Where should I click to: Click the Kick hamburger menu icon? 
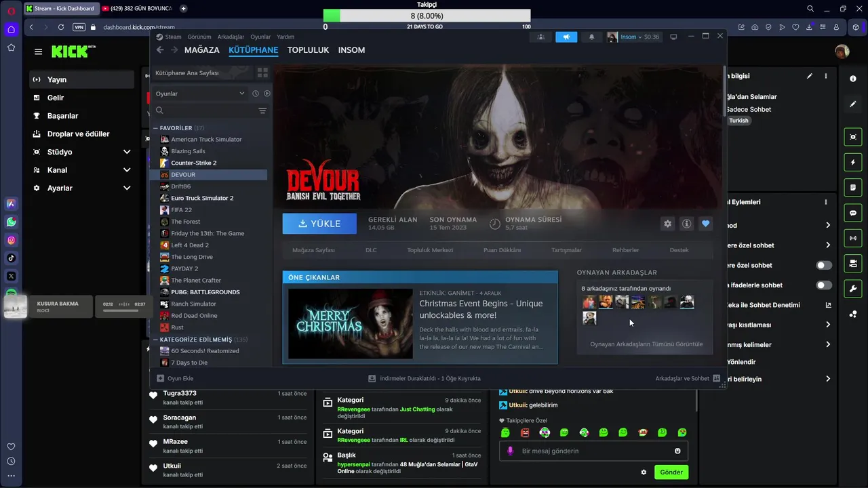click(39, 52)
